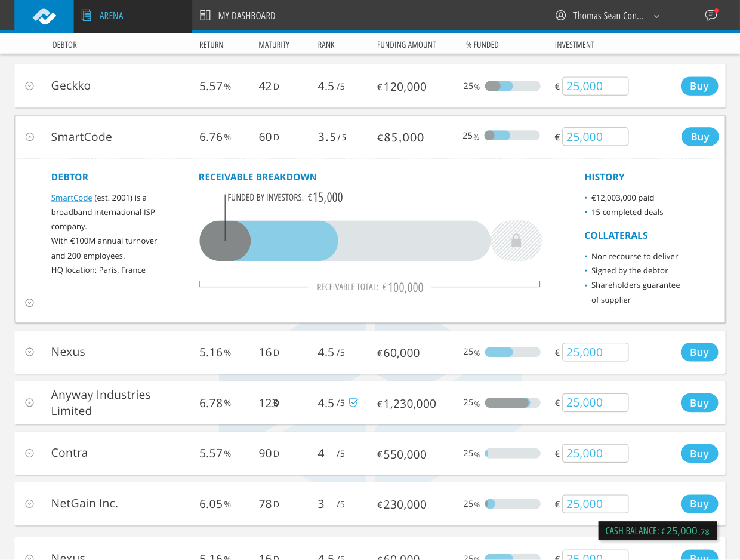Click the Cash Balance indicator

pyautogui.click(x=657, y=531)
